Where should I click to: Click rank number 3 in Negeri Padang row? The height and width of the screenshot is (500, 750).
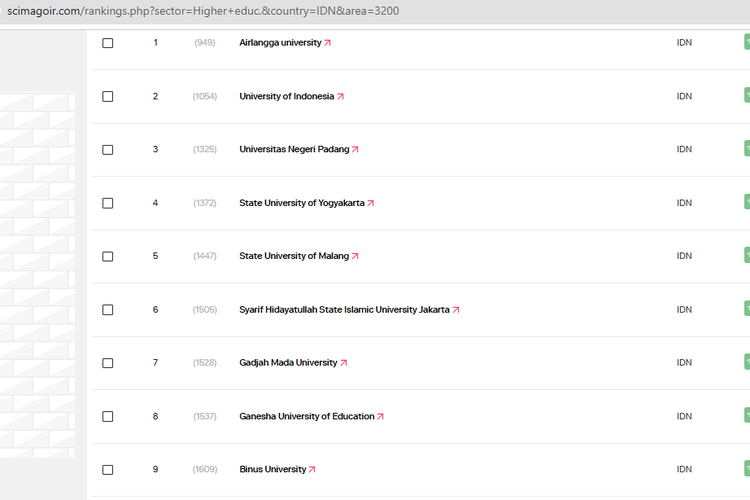click(x=155, y=149)
